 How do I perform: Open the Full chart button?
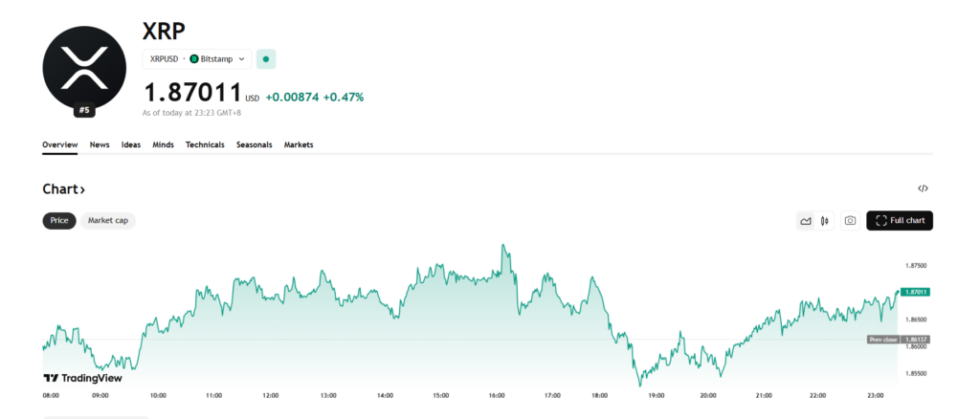tap(900, 221)
